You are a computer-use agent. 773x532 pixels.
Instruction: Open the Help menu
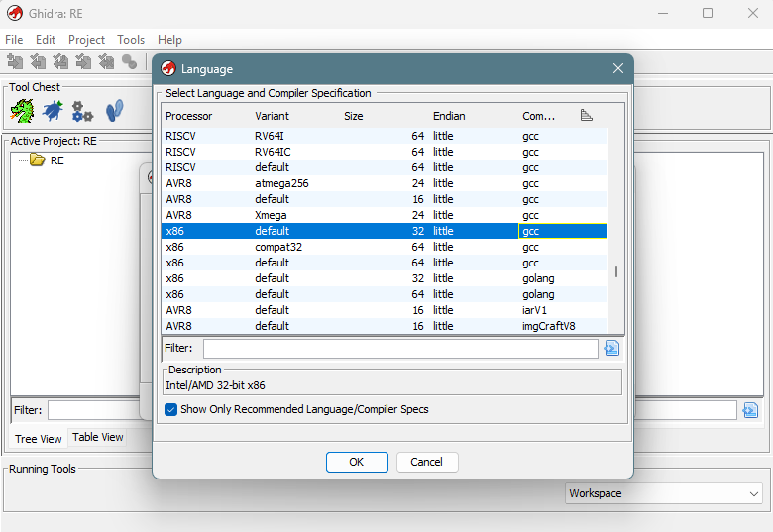pyautogui.click(x=169, y=40)
